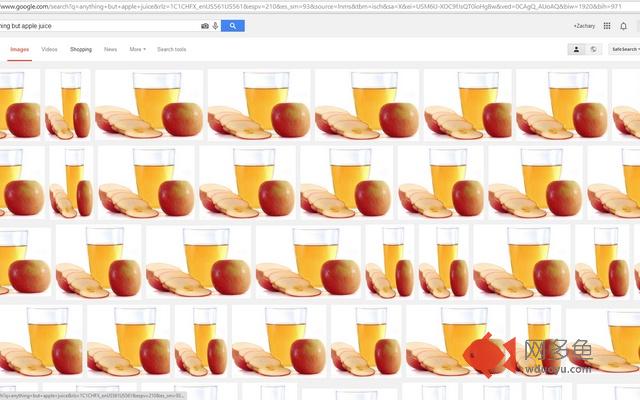Toggle personal results person icon
640x400 pixels.
[576, 49]
